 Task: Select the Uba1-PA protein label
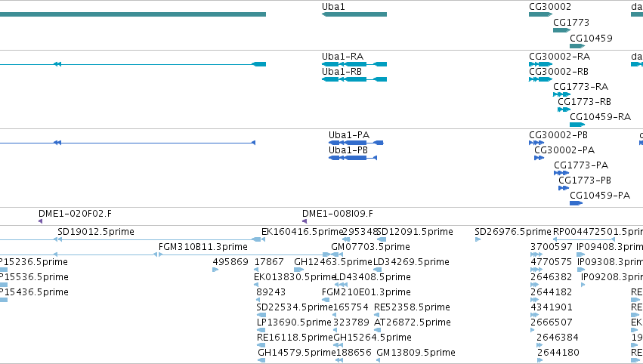(349, 135)
